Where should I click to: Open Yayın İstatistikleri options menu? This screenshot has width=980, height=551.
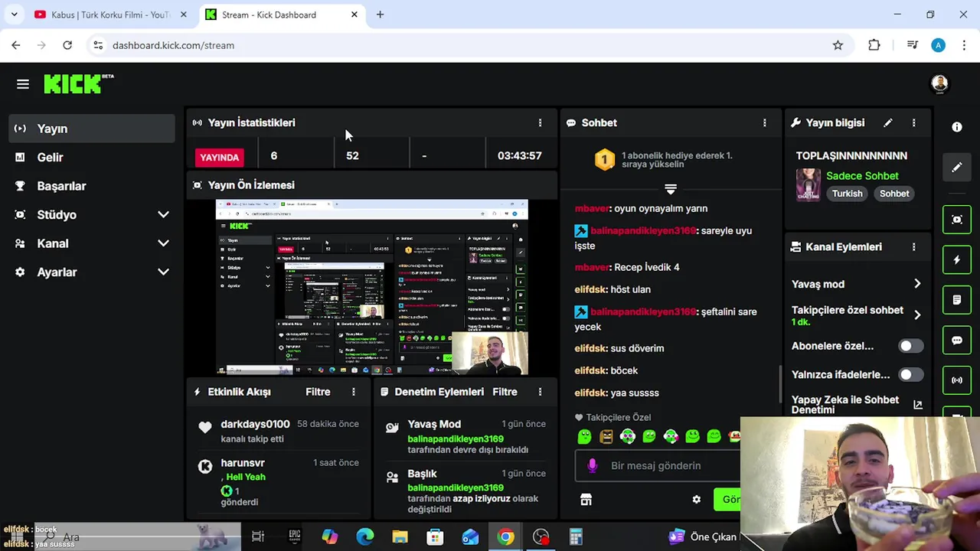click(x=540, y=122)
